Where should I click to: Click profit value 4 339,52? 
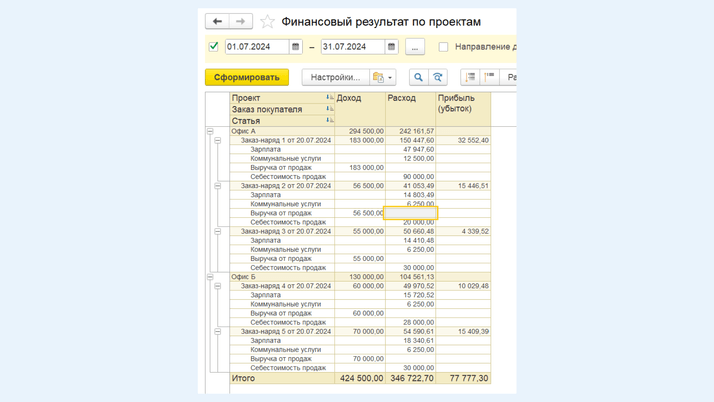coord(475,231)
